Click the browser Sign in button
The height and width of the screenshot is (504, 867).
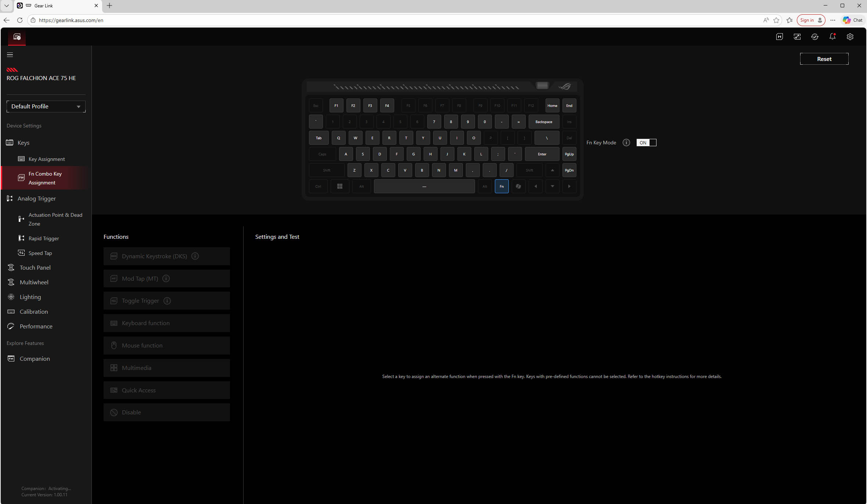[x=811, y=20]
